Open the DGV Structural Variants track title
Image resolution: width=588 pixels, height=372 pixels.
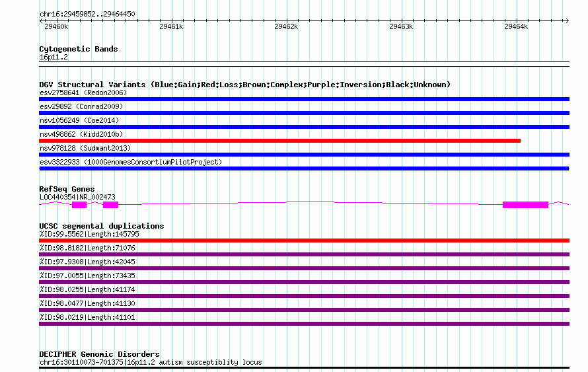click(x=245, y=85)
